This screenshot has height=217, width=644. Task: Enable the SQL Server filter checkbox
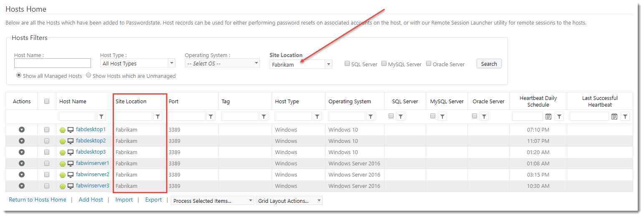coord(347,64)
